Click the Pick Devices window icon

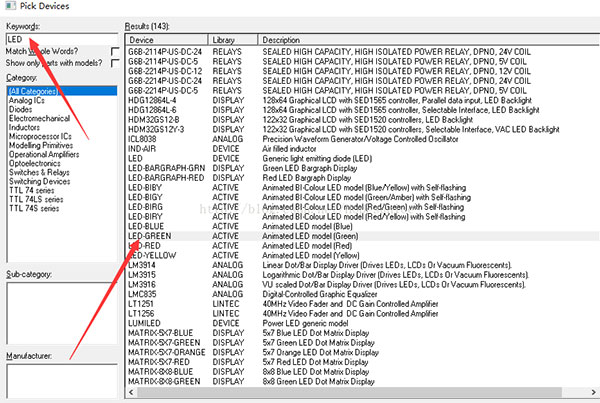[x=10, y=6]
